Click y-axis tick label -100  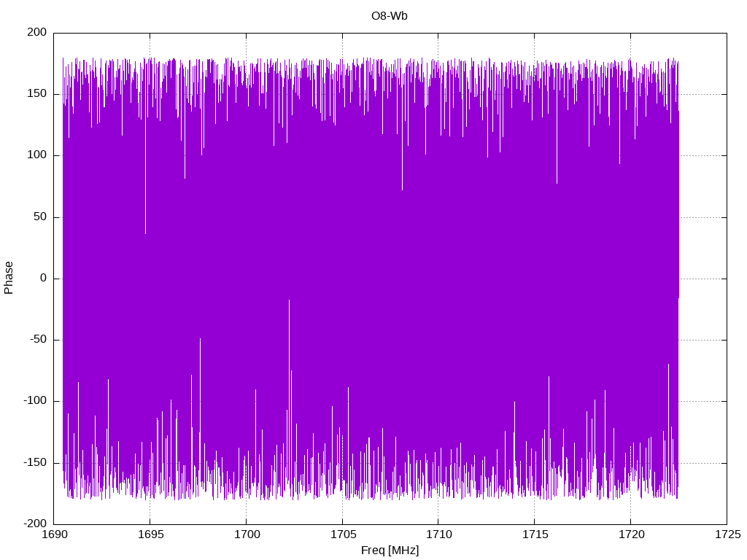35,401
